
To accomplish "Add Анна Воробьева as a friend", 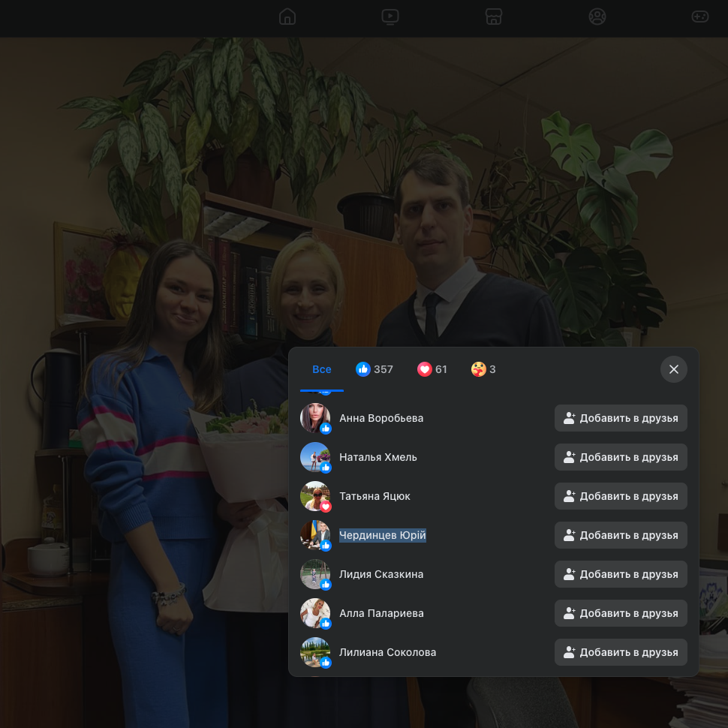I will click(x=621, y=418).
